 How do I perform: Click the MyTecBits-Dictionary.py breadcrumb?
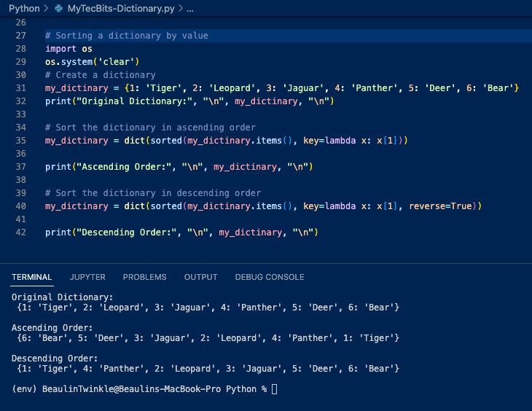(x=121, y=9)
